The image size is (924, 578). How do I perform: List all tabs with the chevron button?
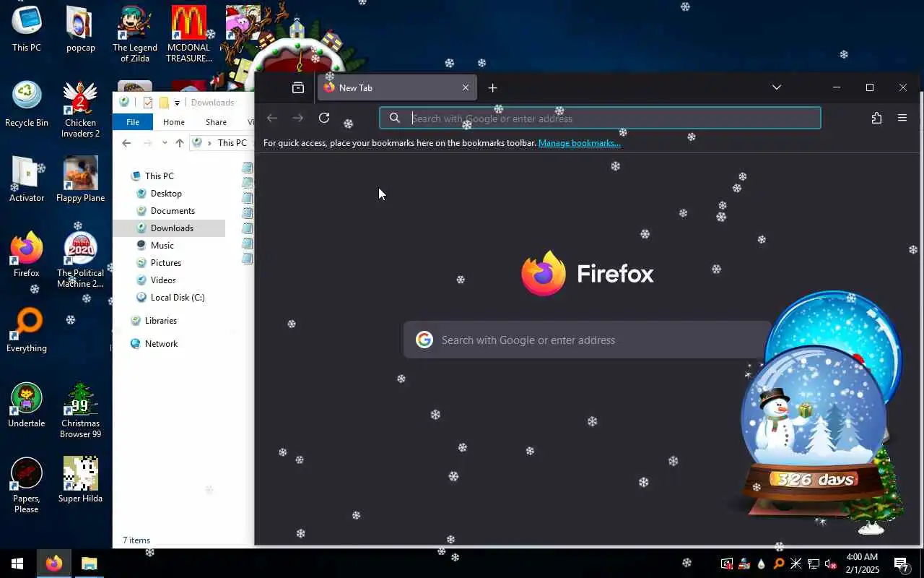[x=777, y=87]
